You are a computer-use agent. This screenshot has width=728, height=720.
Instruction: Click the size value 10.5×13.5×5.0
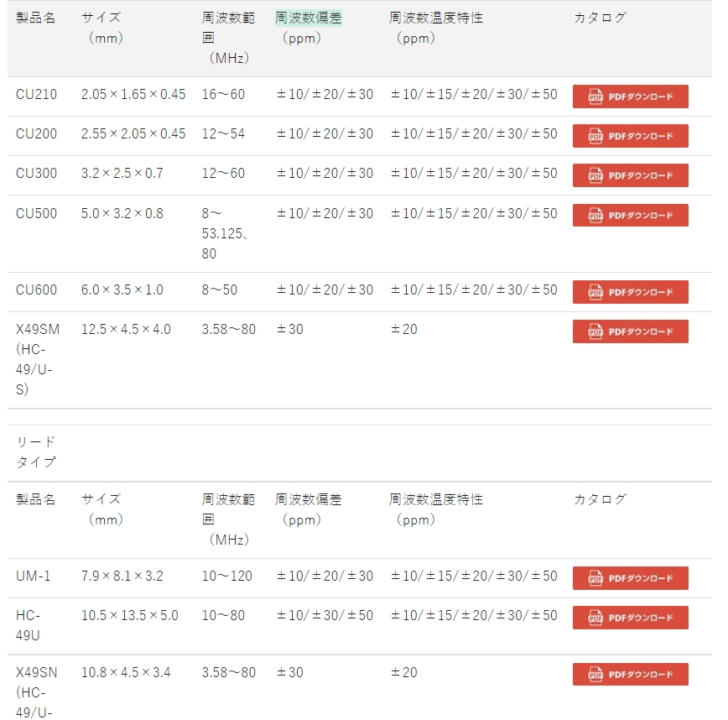(129, 615)
